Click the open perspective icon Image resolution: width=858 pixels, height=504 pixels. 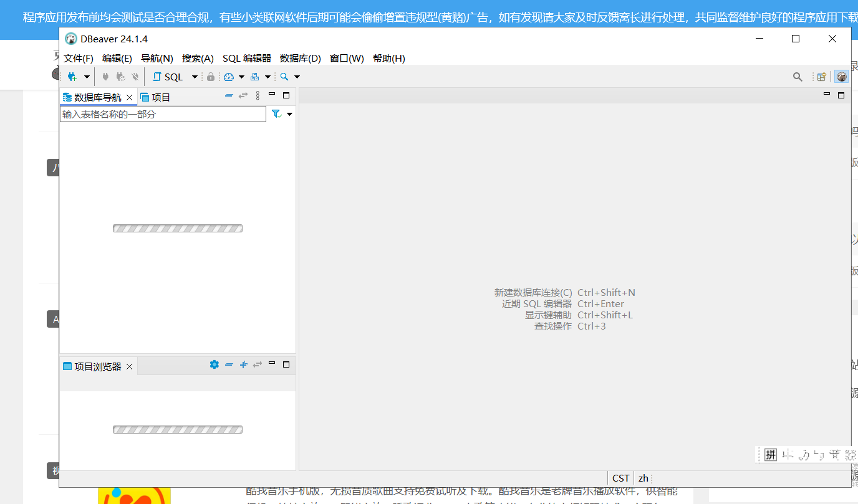tap(822, 77)
